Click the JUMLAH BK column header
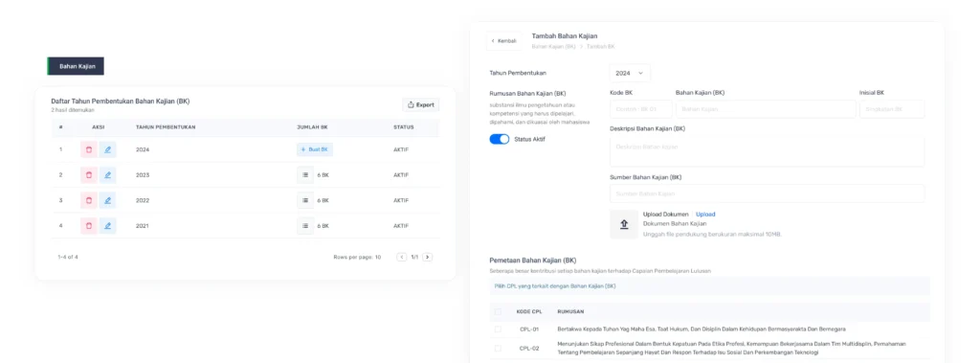The width and height of the screenshot is (980, 363). point(313,127)
